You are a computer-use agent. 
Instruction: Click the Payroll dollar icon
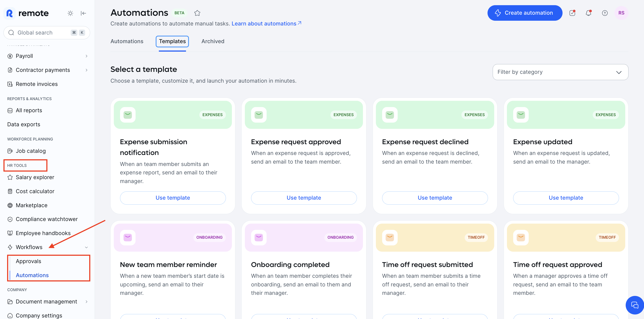(10, 56)
